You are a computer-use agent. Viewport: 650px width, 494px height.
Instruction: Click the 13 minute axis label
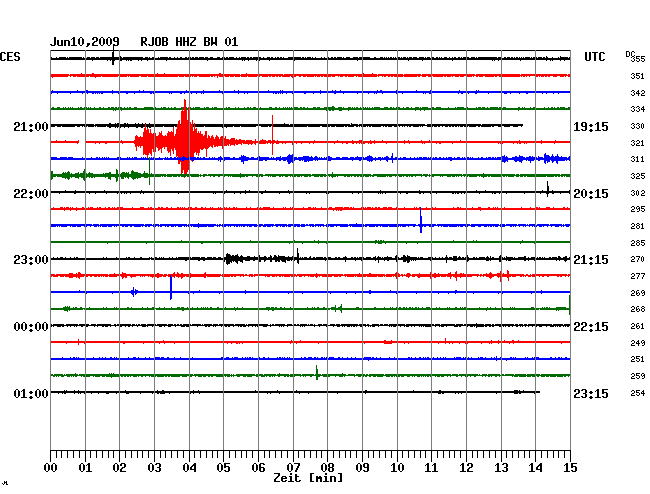click(x=501, y=468)
